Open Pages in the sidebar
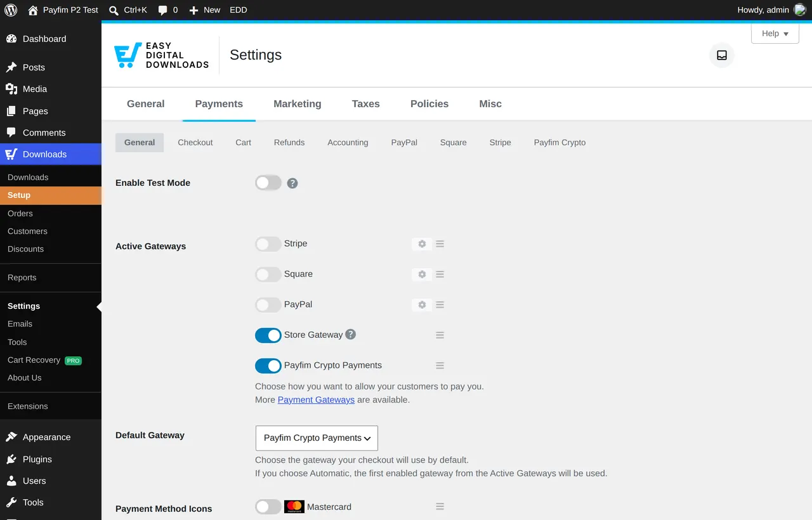 tap(51, 111)
